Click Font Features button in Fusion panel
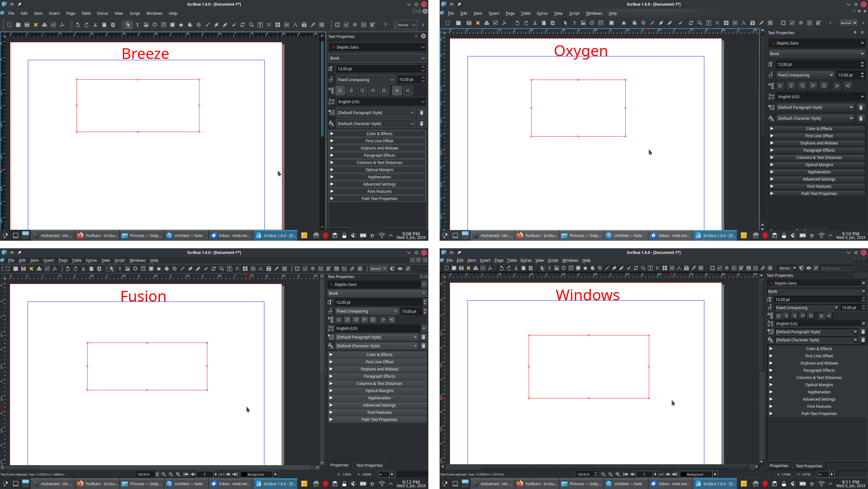The height and width of the screenshot is (489, 868). 379,413
